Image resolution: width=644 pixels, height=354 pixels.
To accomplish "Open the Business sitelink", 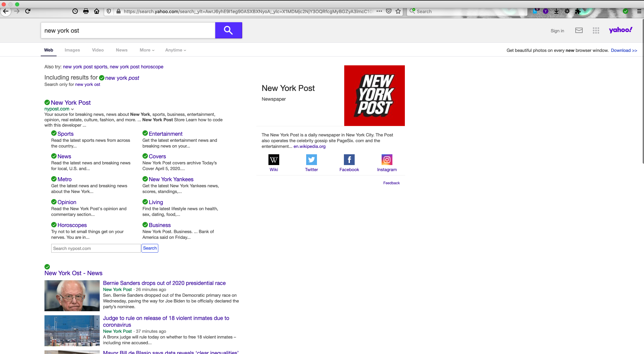I will coord(160,225).
